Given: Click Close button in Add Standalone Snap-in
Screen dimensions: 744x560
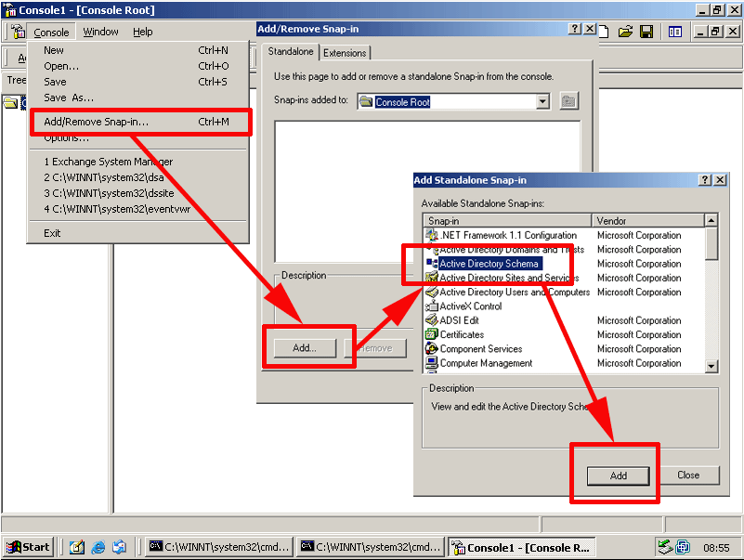Looking at the screenshot, I should point(688,475).
